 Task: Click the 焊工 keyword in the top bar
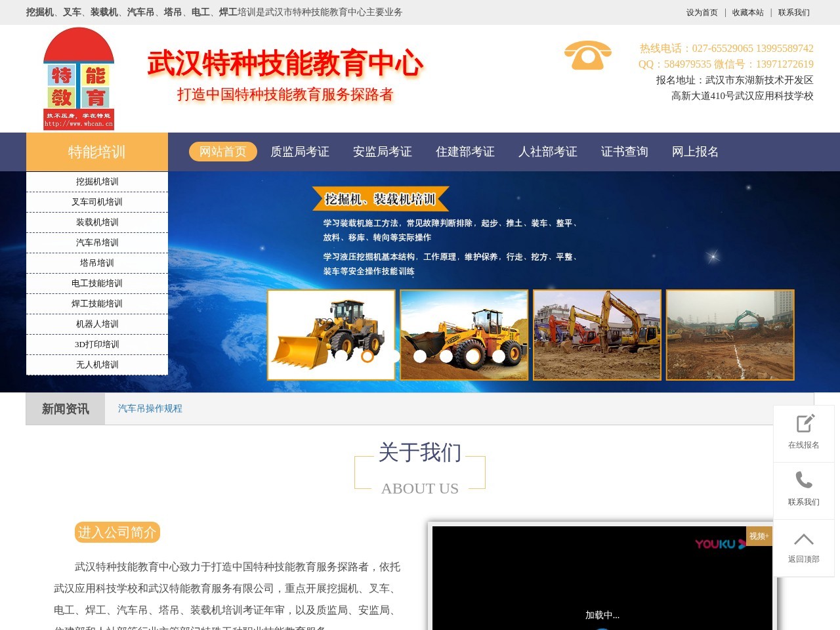pyautogui.click(x=228, y=12)
